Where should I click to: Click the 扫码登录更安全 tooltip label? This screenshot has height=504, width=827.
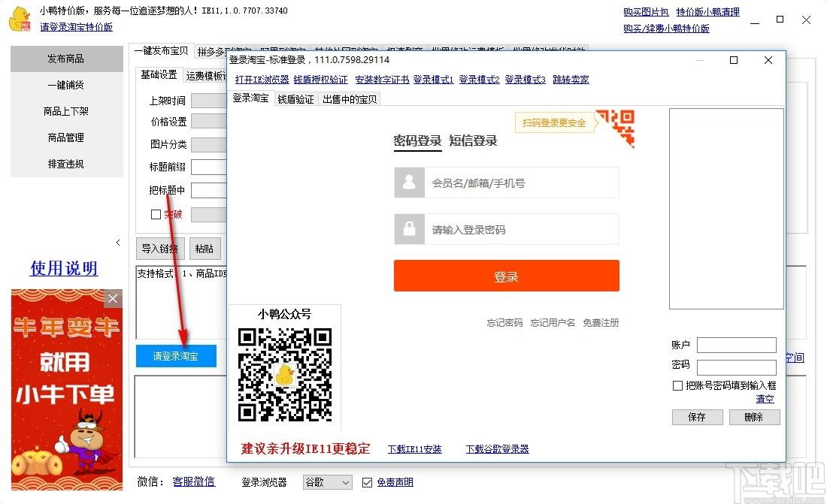pyautogui.click(x=554, y=123)
